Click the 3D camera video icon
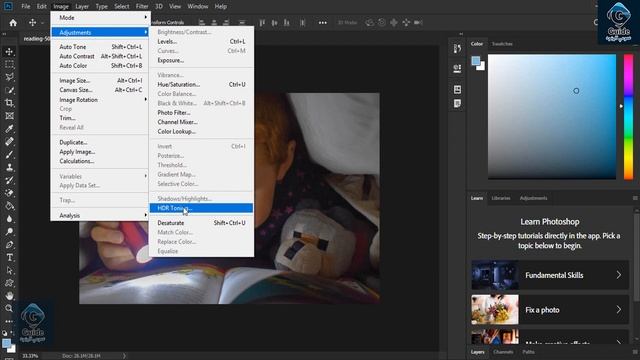Image resolution: width=640 pixels, height=360 pixels. click(x=418, y=23)
